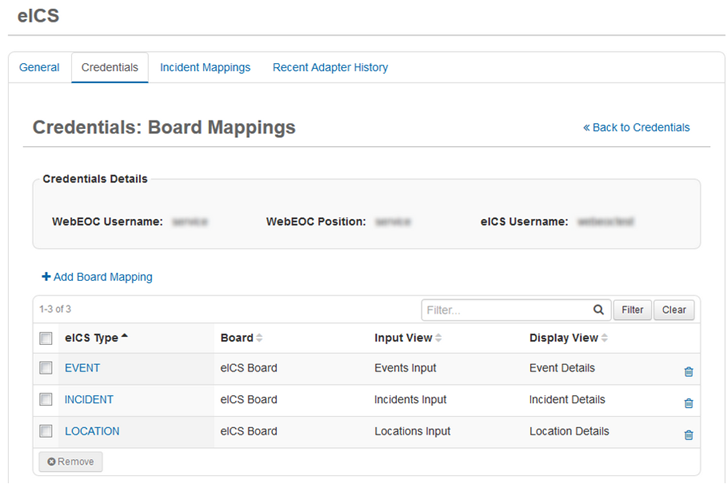Switch to the General tab

click(40, 68)
